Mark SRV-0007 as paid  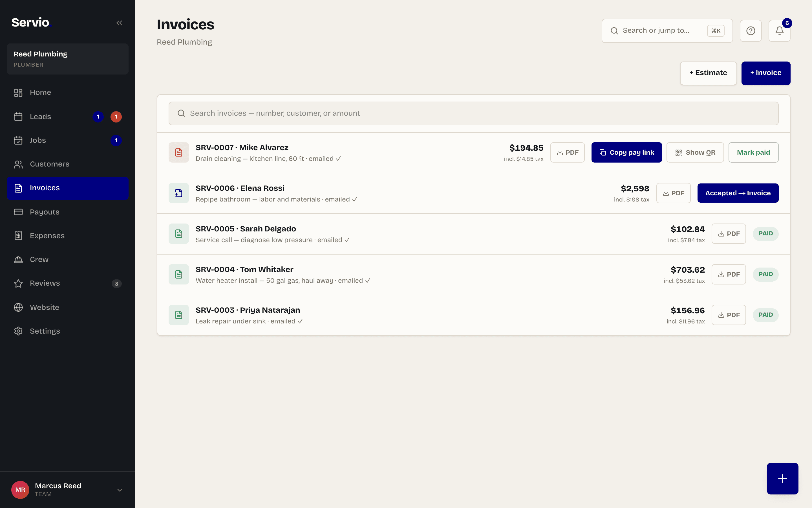753,152
